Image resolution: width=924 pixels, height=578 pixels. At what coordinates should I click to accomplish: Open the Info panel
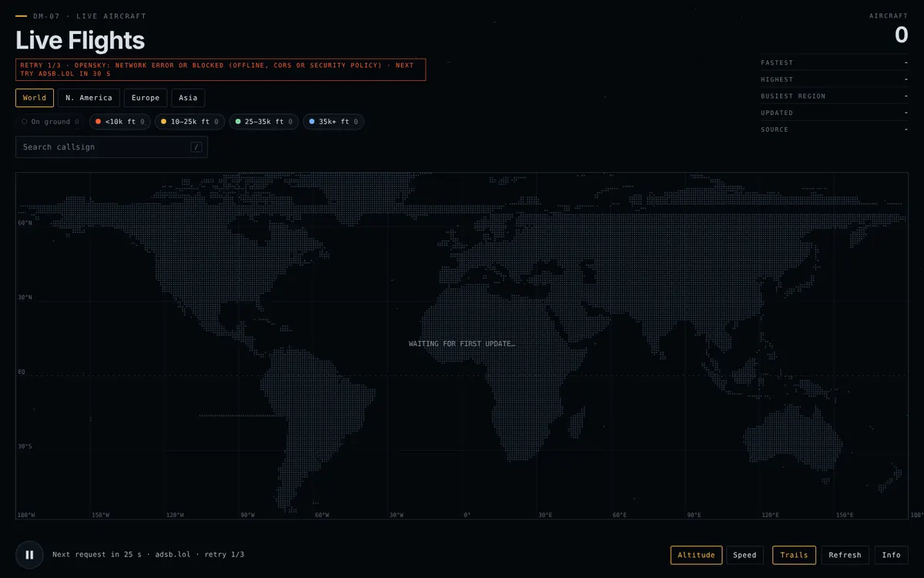point(891,555)
